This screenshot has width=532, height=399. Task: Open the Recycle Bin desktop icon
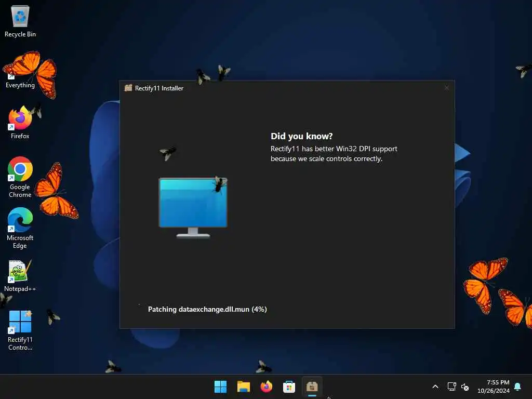20,21
